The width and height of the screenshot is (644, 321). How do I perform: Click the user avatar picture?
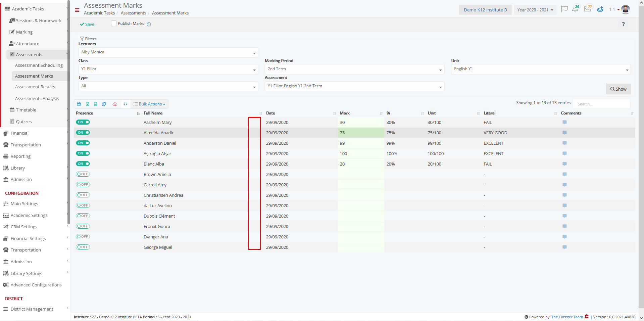[x=626, y=9]
